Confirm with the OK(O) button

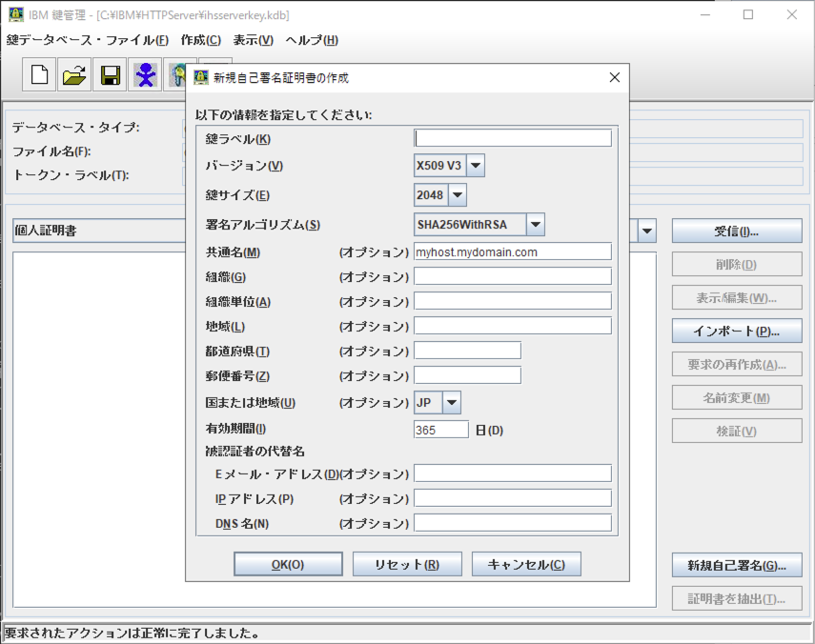[x=288, y=564]
